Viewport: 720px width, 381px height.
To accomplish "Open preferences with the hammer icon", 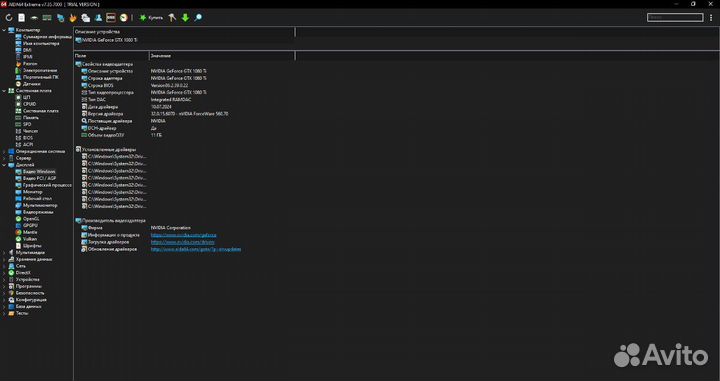I will click(x=172, y=17).
